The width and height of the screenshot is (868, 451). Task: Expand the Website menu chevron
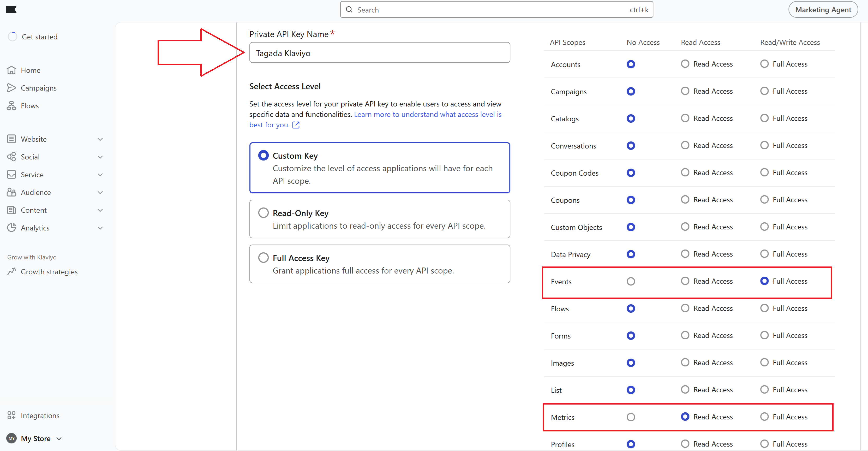coord(100,139)
